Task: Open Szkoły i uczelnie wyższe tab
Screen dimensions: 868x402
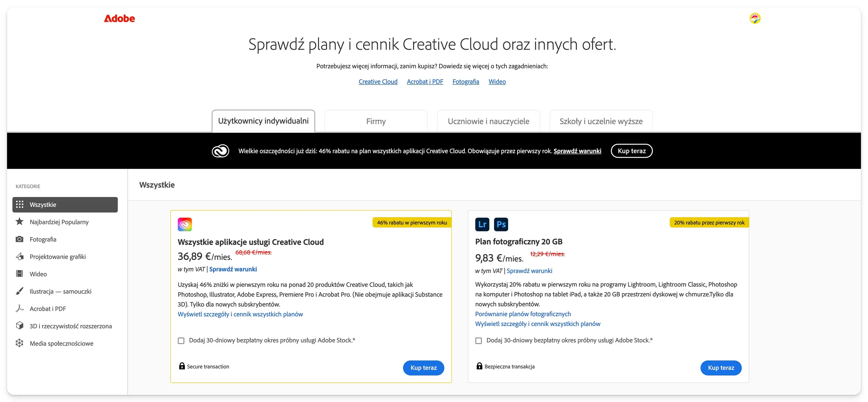Action: (x=601, y=121)
